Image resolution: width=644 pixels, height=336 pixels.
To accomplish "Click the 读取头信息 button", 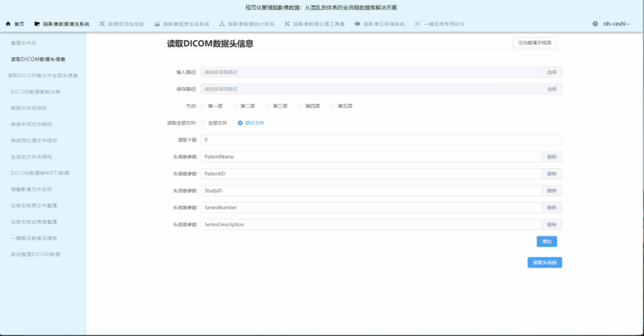I will tap(544, 263).
